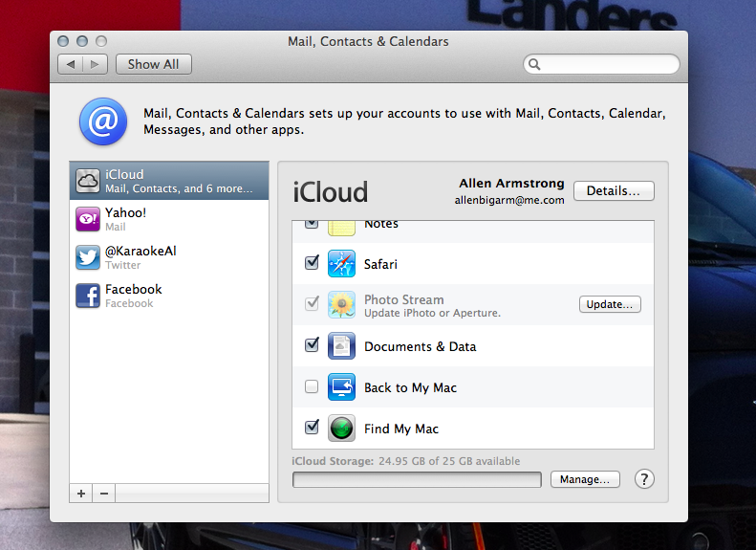Click the Documents & Data icon
Image resolution: width=756 pixels, height=550 pixels.
pyautogui.click(x=341, y=345)
